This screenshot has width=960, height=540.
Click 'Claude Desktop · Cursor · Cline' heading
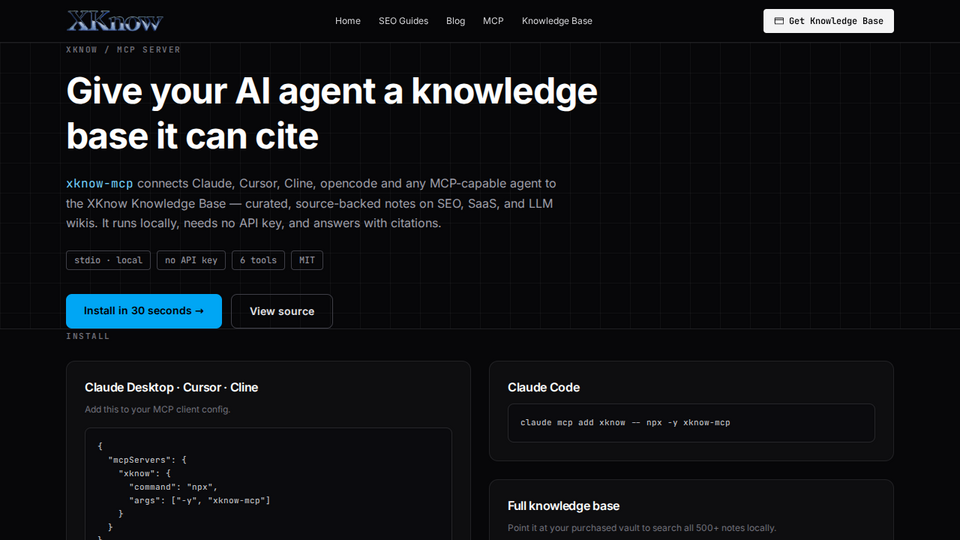click(171, 388)
